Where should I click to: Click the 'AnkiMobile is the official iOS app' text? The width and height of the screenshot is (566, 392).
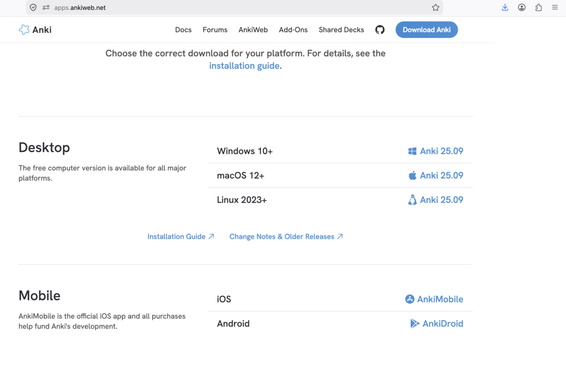(x=102, y=321)
